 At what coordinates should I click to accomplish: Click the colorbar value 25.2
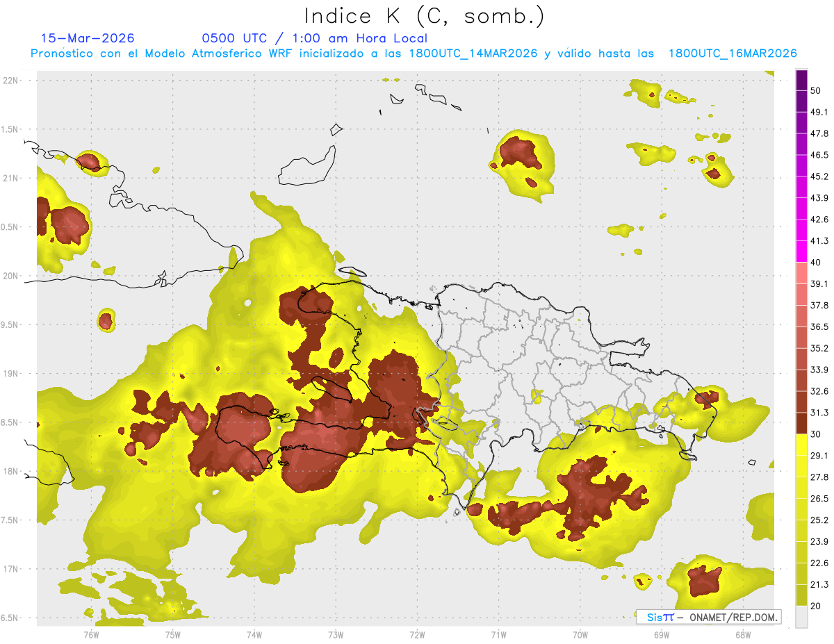[x=819, y=520]
